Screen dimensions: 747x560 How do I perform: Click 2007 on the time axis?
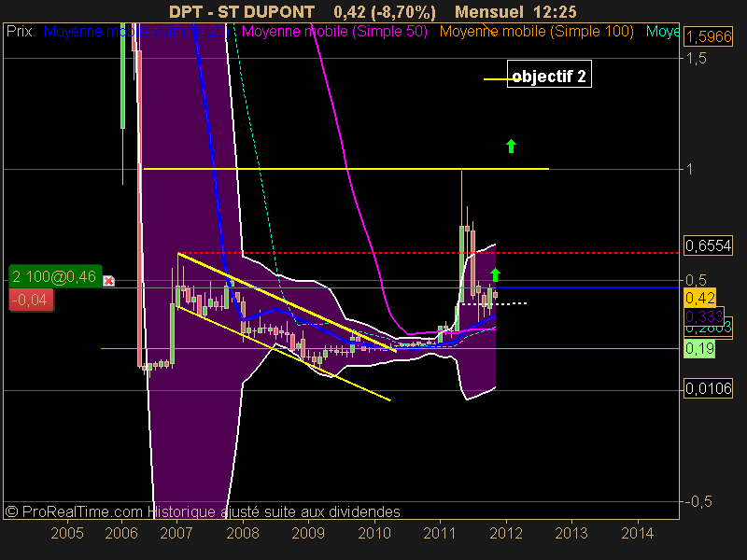pos(176,533)
